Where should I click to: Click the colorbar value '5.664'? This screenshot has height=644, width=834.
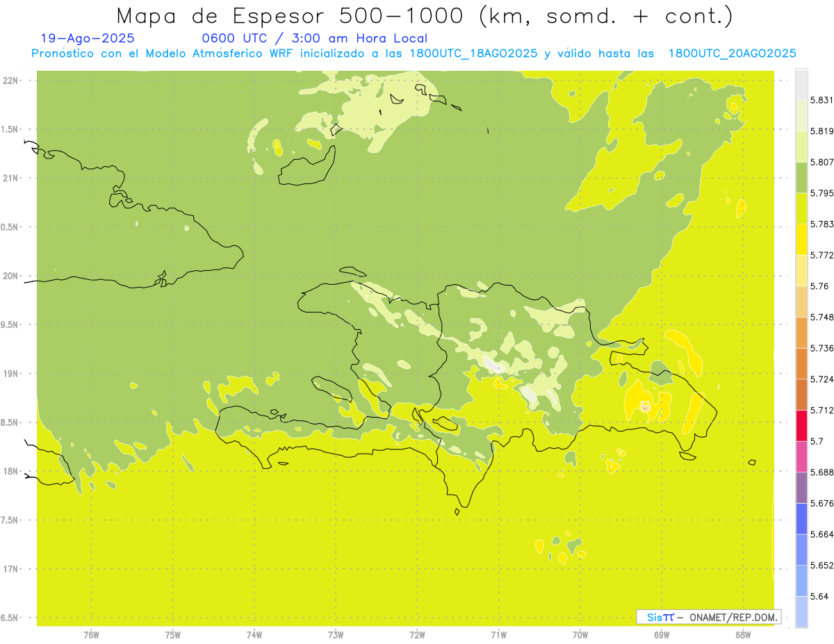point(821,534)
